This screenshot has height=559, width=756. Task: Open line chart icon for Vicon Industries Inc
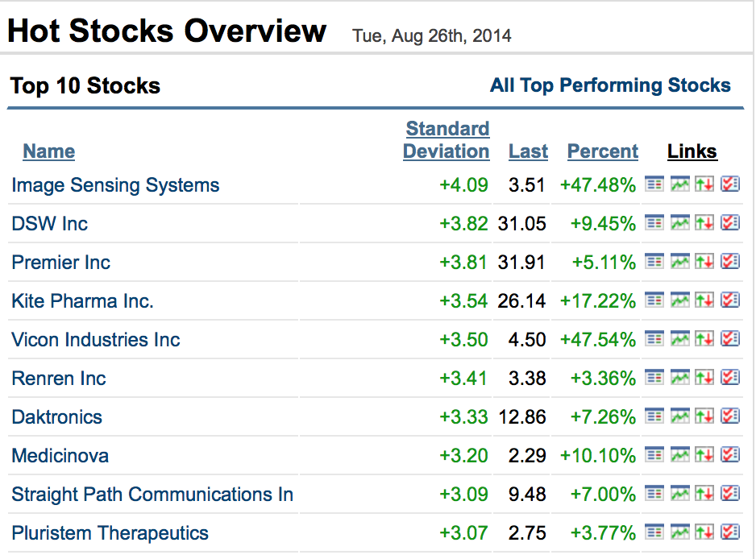[x=679, y=338]
